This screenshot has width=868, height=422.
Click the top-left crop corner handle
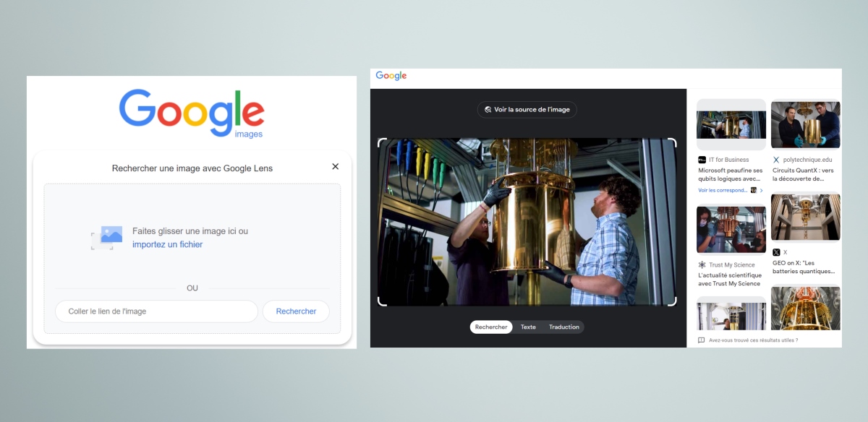(x=381, y=142)
